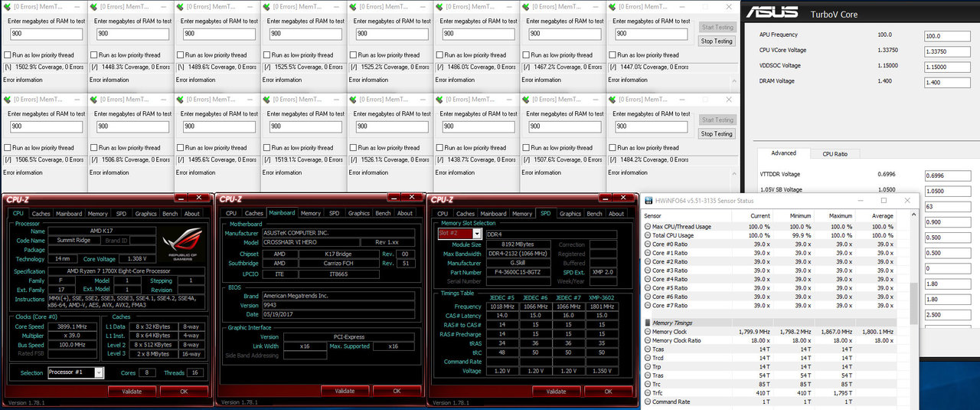Select the Advanced tab in TurboV Core

tap(783, 153)
